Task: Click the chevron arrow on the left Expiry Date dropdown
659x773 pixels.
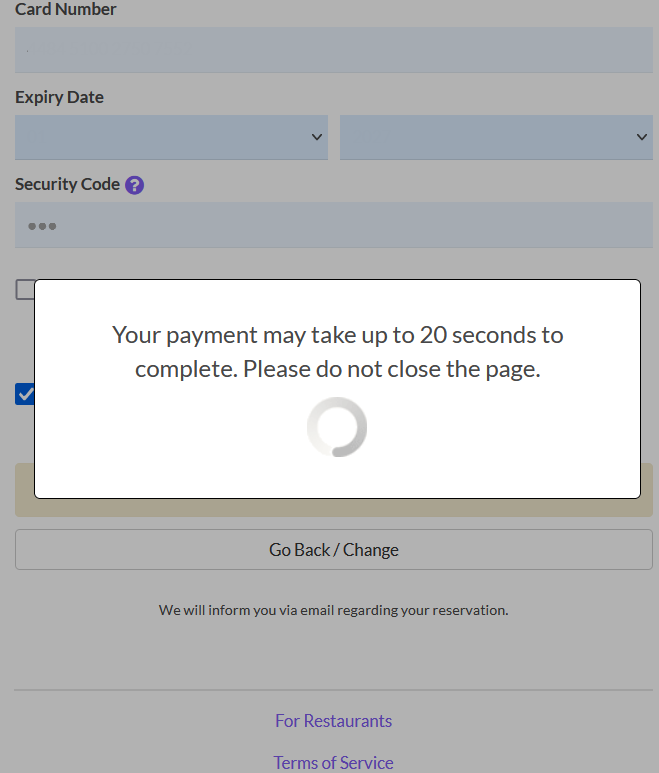Action: click(x=317, y=137)
